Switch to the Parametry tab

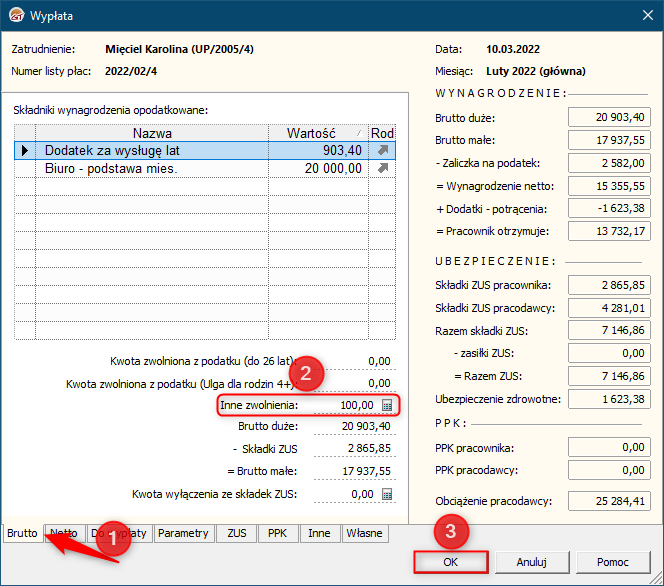coord(183,533)
